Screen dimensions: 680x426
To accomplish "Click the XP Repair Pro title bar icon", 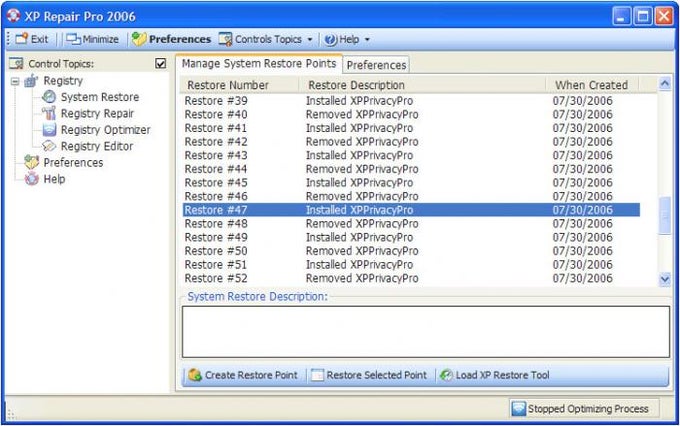I will coord(13,16).
